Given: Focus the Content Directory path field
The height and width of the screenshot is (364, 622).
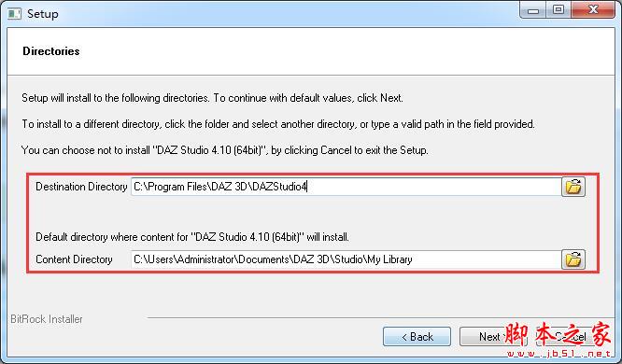Looking at the screenshot, I should [x=346, y=259].
